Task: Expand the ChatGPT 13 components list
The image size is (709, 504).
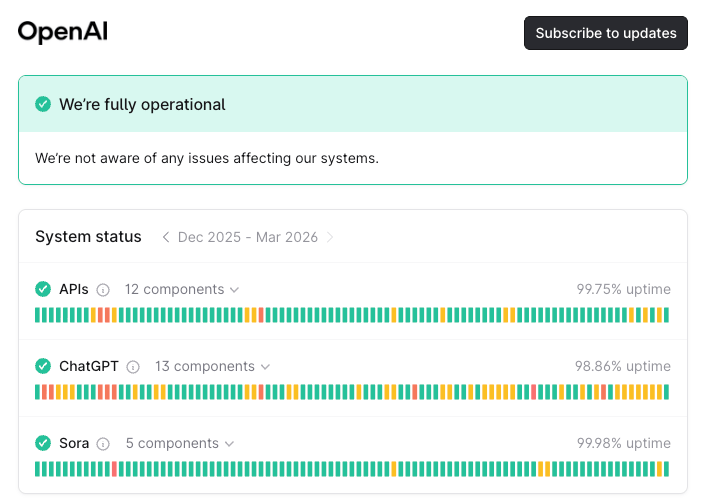Action: [211, 366]
